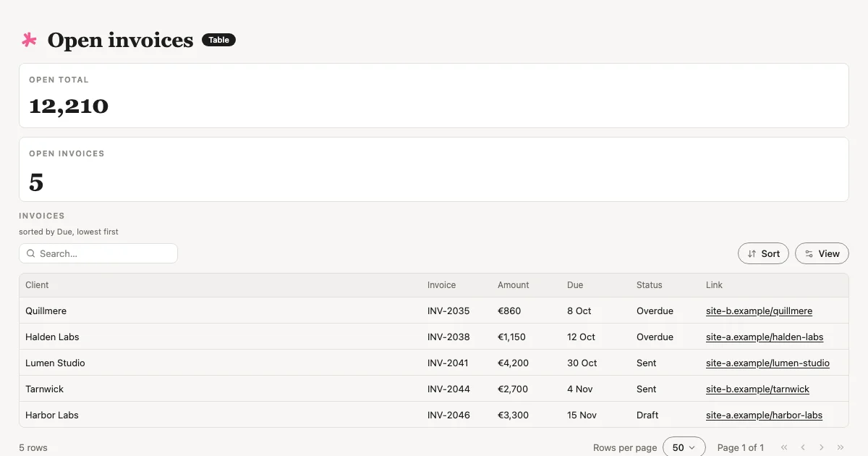Click the Link column header

click(x=714, y=285)
